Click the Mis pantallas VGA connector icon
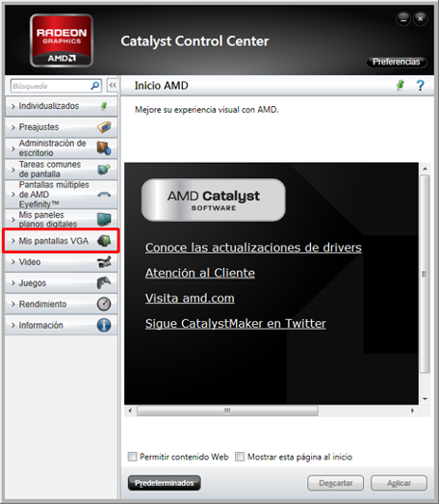Image resolution: width=439 pixels, height=504 pixels. pos(104,240)
